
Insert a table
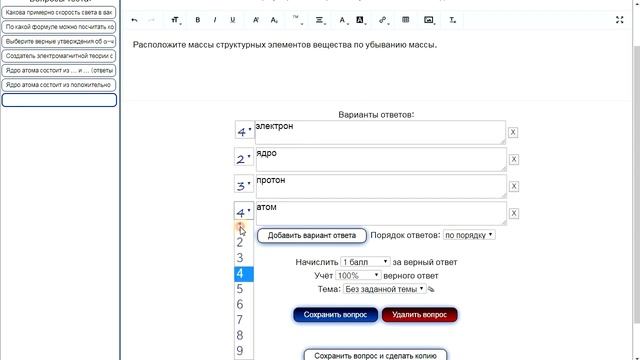[406, 20]
